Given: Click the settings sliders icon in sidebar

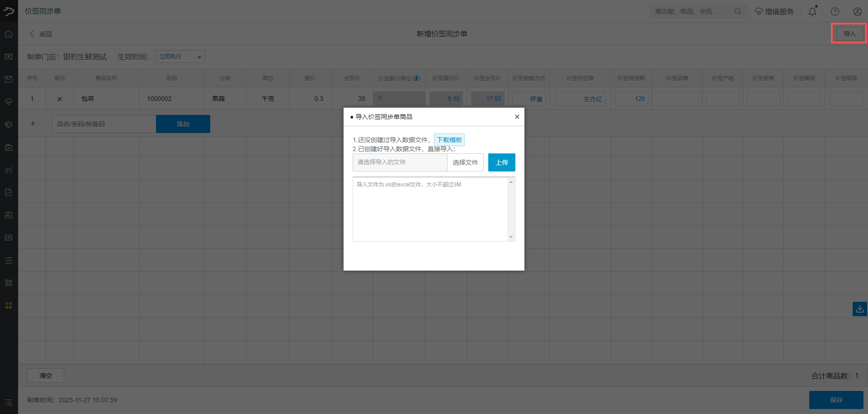Looking at the screenshot, I should tap(9, 260).
